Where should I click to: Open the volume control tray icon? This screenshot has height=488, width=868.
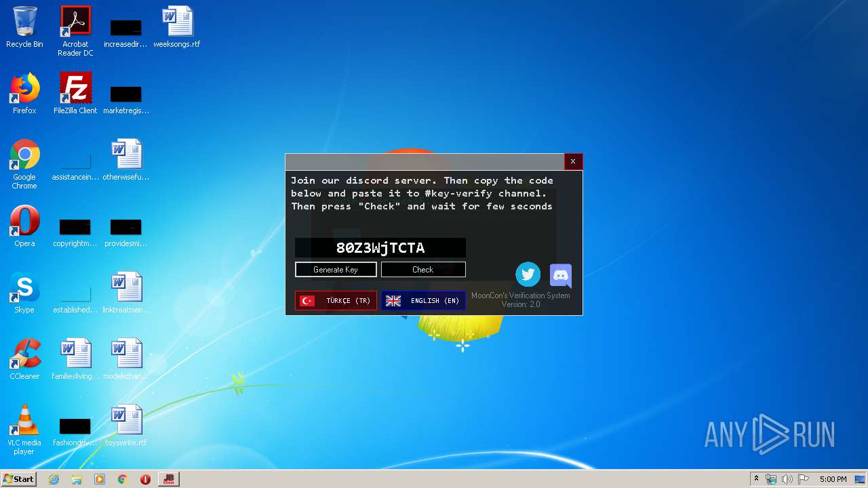(787, 479)
